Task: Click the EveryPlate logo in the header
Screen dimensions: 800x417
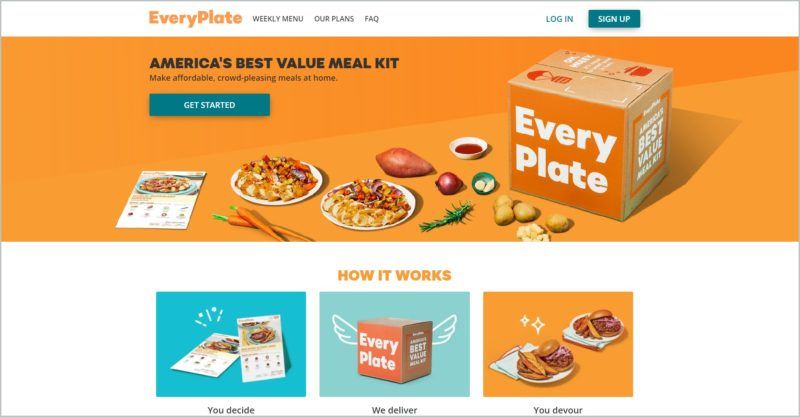Action: point(195,18)
